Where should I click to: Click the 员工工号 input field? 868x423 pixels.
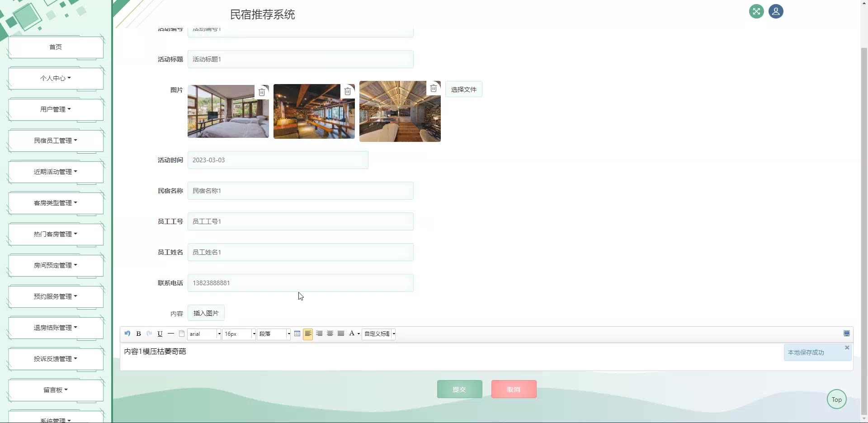tap(301, 221)
